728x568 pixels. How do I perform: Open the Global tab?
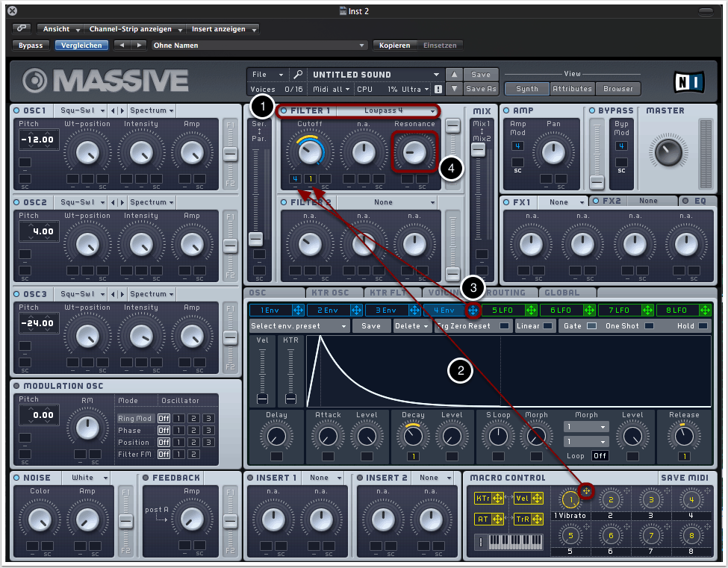tap(562, 293)
